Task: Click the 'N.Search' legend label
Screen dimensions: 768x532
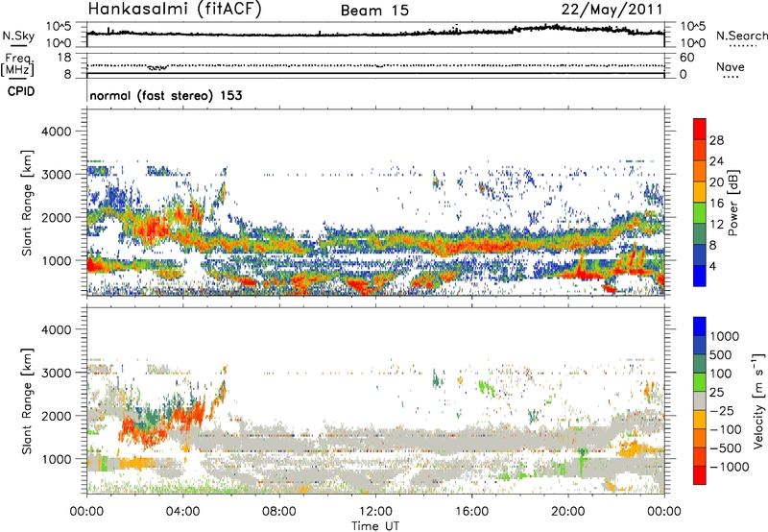Action: point(741,36)
